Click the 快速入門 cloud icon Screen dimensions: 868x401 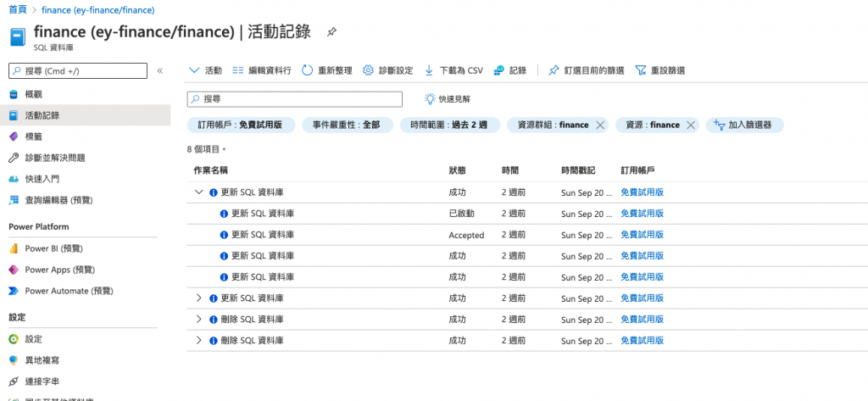14,179
